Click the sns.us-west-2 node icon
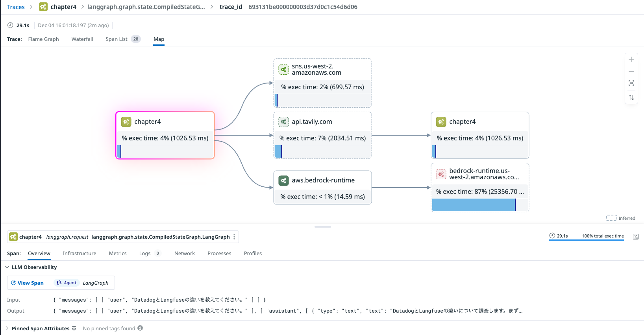The height and width of the screenshot is (335, 644). 283,70
